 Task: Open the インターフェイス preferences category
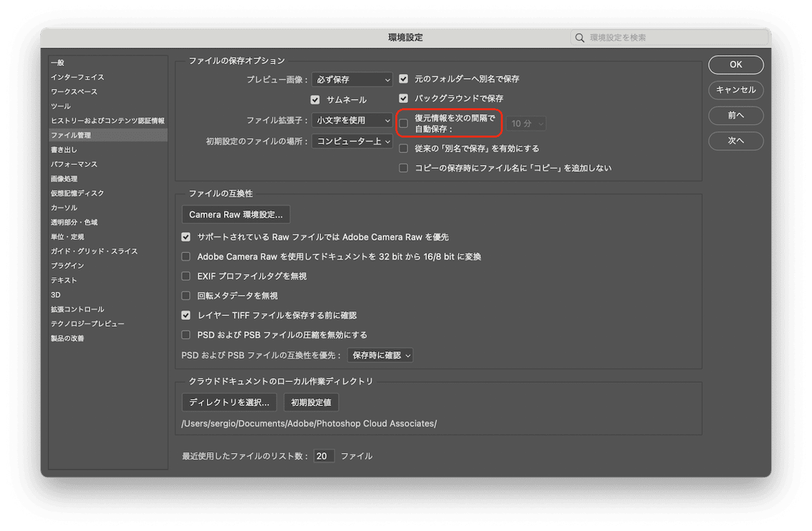[77, 77]
